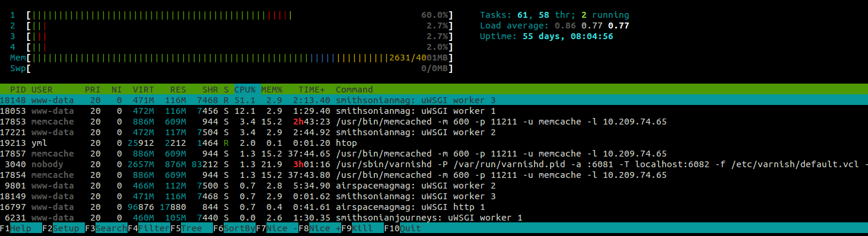Sort by the S state column header

click(x=226, y=90)
